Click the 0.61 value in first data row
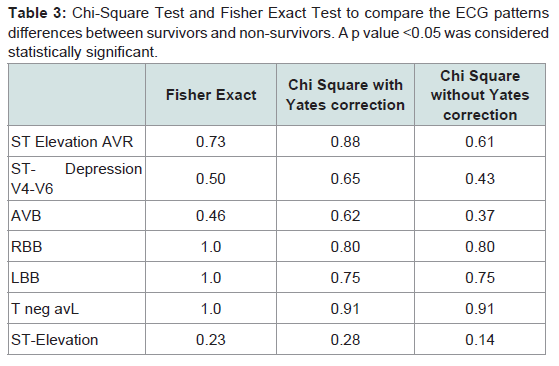Image resolution: width=559 pixels, height=366 pixels. tap(480, 142)
